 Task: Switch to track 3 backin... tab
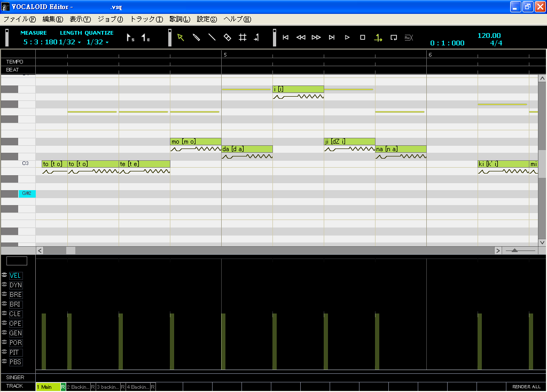108,387
